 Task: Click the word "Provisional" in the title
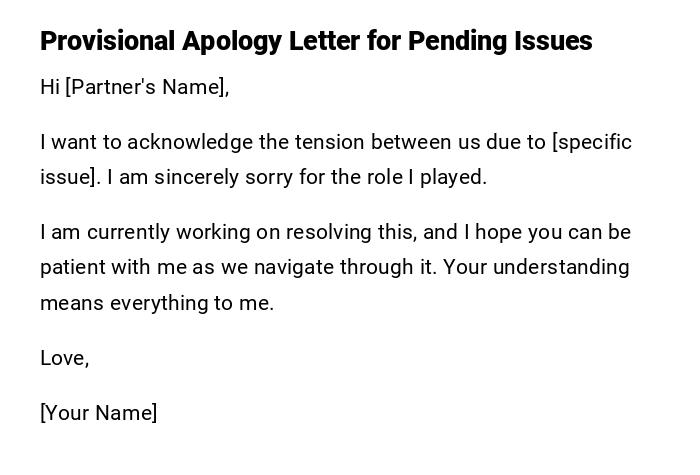click(x=106, y=41)
